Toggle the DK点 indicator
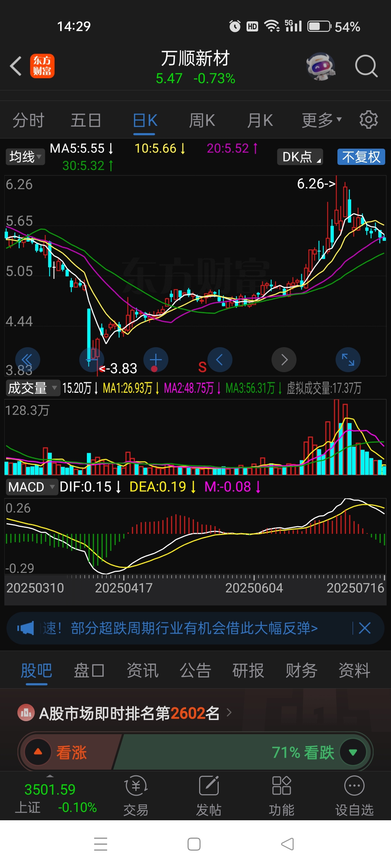The height and width of the screenshot is (868, 391). click(300, 157)
